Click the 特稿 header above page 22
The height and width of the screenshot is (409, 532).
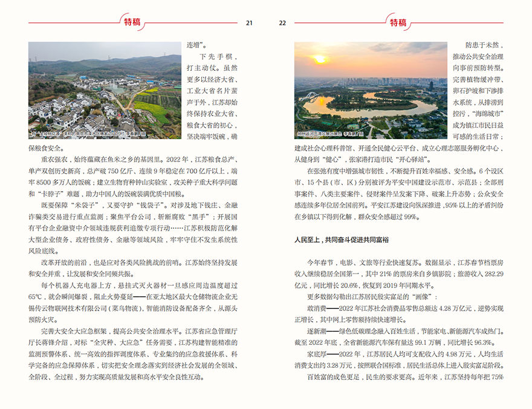[x=398, y=22]
